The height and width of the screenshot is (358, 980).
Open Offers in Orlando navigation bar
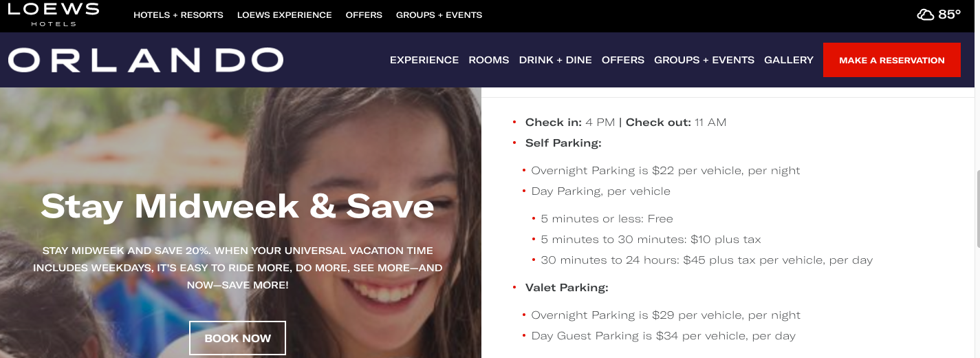[622, 60]
